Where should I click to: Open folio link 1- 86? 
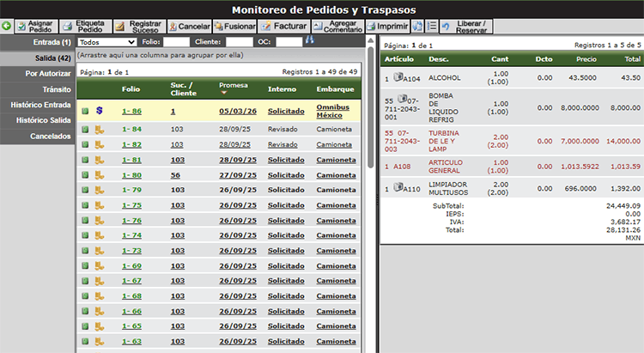(x=131, y=111)
